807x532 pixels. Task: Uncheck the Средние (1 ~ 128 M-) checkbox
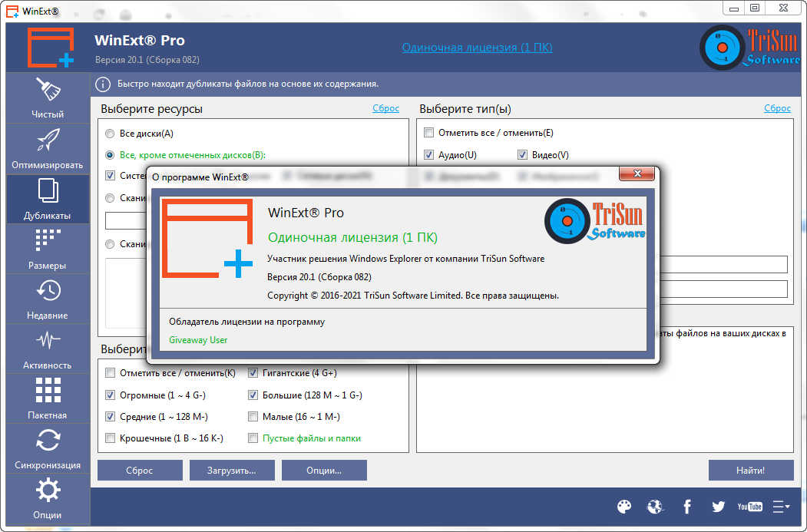tap(110, 417)
